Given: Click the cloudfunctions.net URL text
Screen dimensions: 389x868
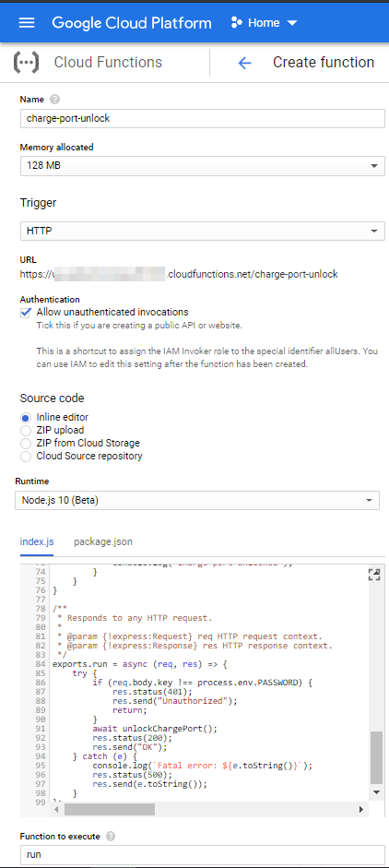Looking at the screenshot, I should coord(179,274).
